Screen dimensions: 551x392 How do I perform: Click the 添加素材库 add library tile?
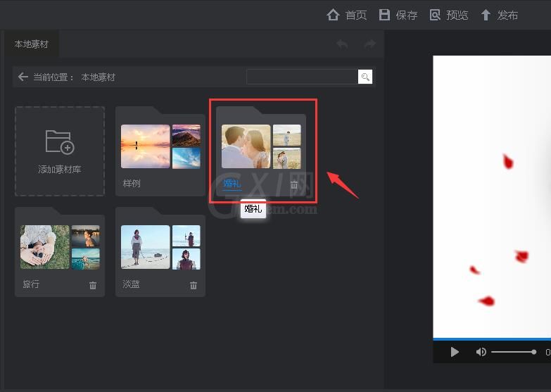(60, 151)
